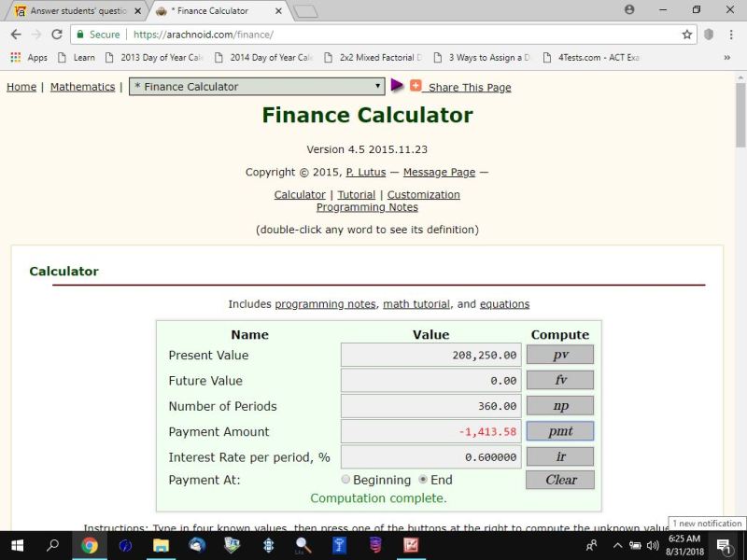
Task: Open Windows search magnifier in taskbar
Action: tap(52, 545)
